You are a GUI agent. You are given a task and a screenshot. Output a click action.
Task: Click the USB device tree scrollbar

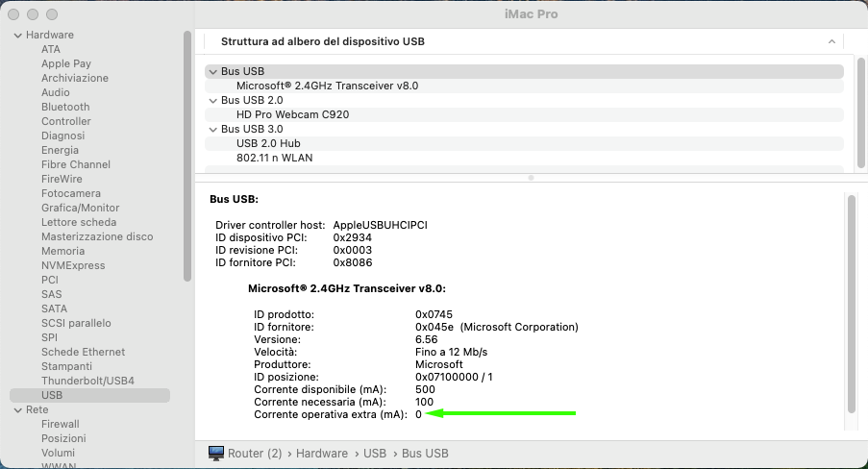(x=861, y=111)
